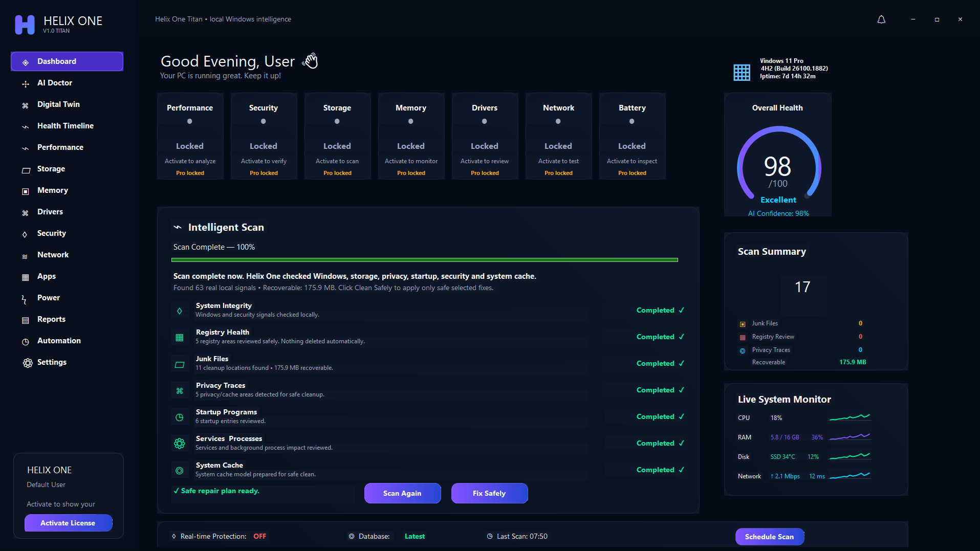The image size is (980, 551).
Task: Click the Windows grid icon near OS info
Action: click(x=742, y=72)
